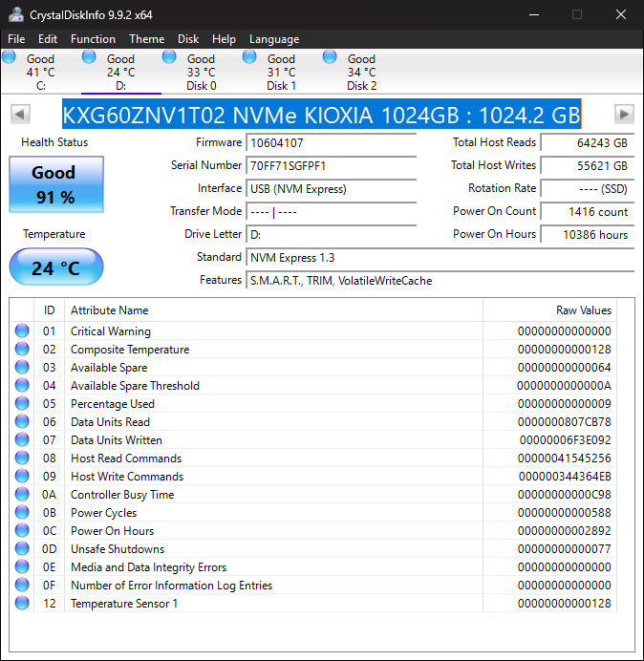Switch to the Disk 2 tab at 34 °C
This screenshot has width=644, height=661.
pos(361,72)
